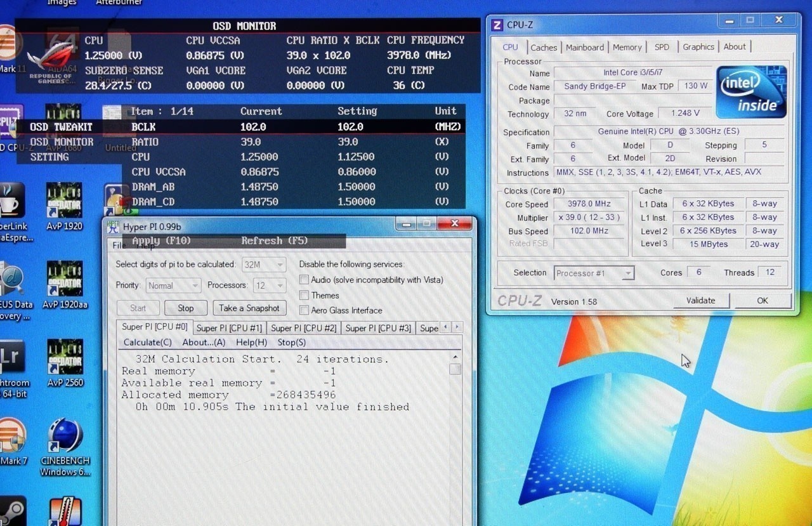Switch to the Graphics tab in CPU-Z
Screen dimensions: 812x526
tap(698, 47)
